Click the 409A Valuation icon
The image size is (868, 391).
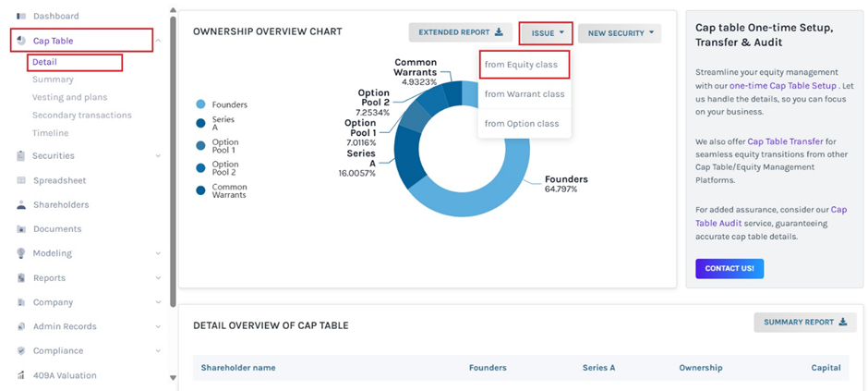click(21, 375)
